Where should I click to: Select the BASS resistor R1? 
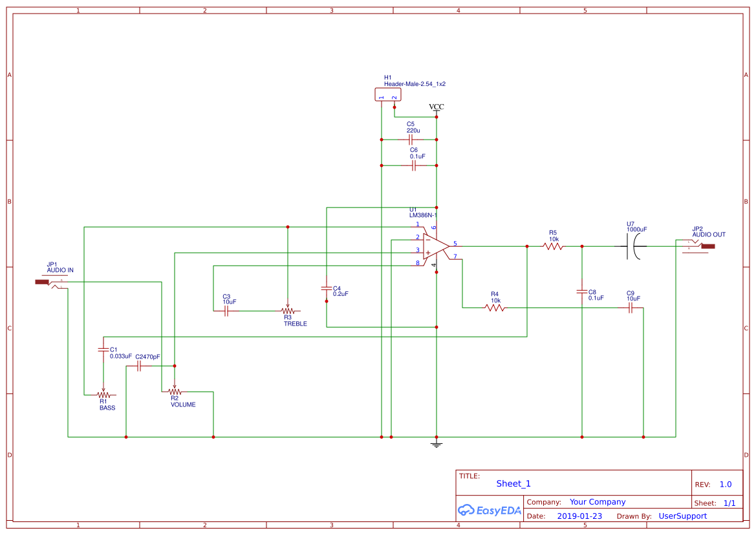coord(104,394)
